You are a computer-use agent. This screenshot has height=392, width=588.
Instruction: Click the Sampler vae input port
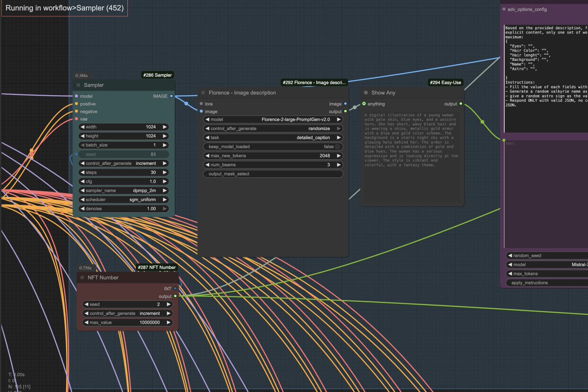click(76, 119)
